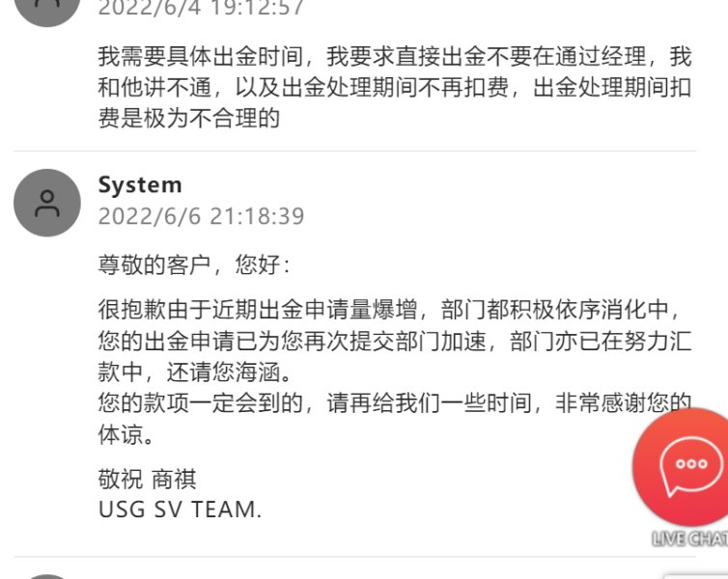Click the partially visible avatar at the bottom

47,577
